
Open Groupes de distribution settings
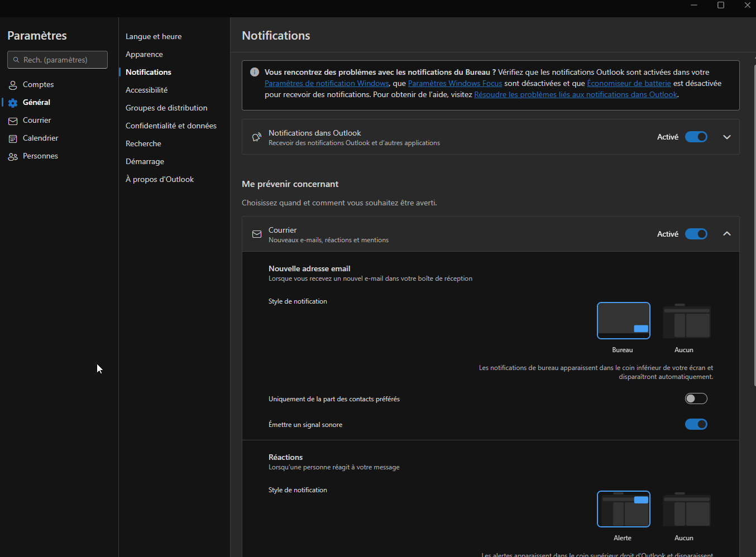click(166, 108)
